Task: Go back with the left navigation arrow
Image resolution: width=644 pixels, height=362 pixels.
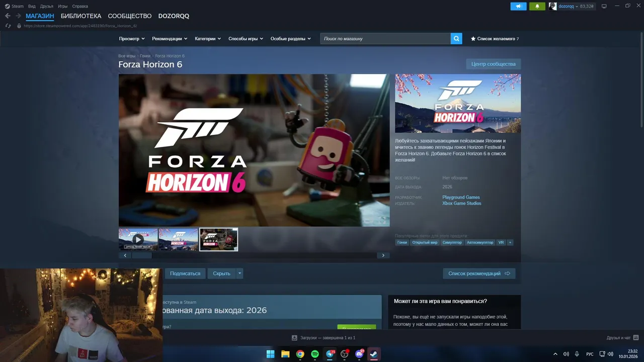Action: 8,16
